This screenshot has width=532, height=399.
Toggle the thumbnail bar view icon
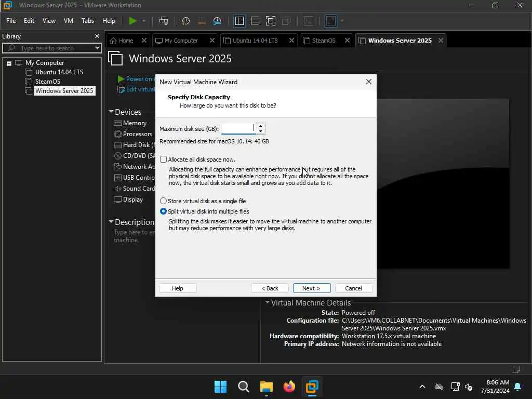[x=255, y=21]
